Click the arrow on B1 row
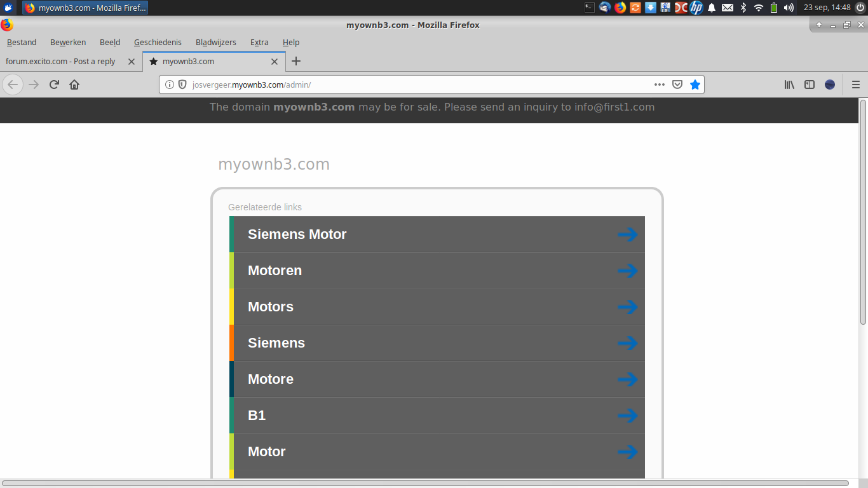The width and height of the screenshot is (868, 488). pos(627,416)
